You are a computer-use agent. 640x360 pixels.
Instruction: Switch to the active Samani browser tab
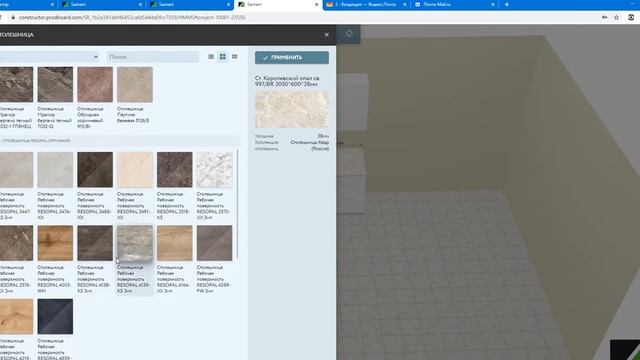pos(278,4)
